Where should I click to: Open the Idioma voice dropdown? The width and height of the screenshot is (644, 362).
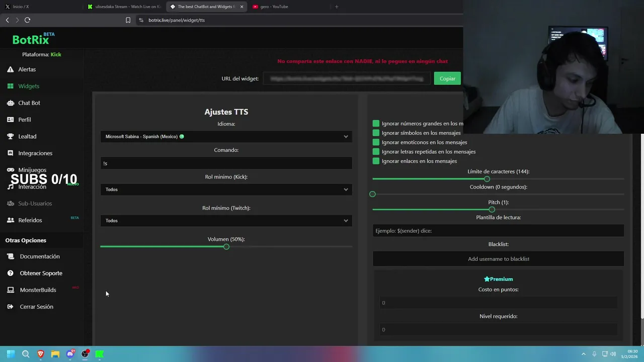pyautogui.click(x=226, y=136)
